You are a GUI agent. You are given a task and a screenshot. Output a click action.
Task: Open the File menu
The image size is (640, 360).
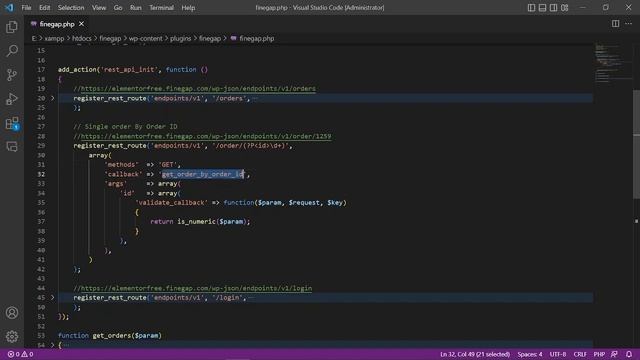pos(26,8)
